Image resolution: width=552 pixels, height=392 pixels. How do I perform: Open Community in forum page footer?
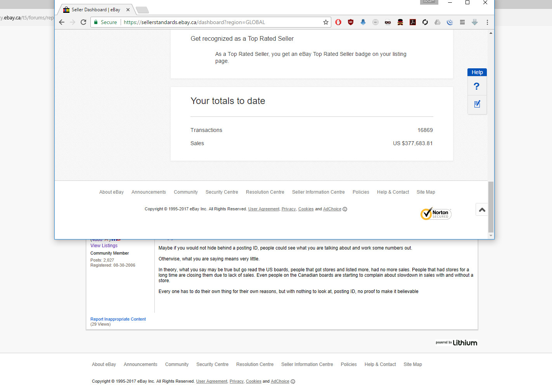177,364
